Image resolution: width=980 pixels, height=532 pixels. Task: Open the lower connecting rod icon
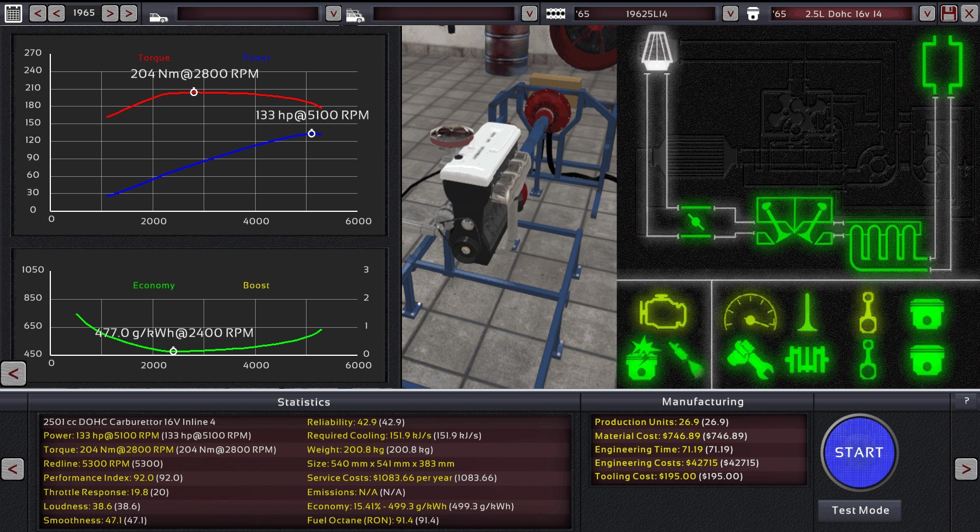coord(868,359)
